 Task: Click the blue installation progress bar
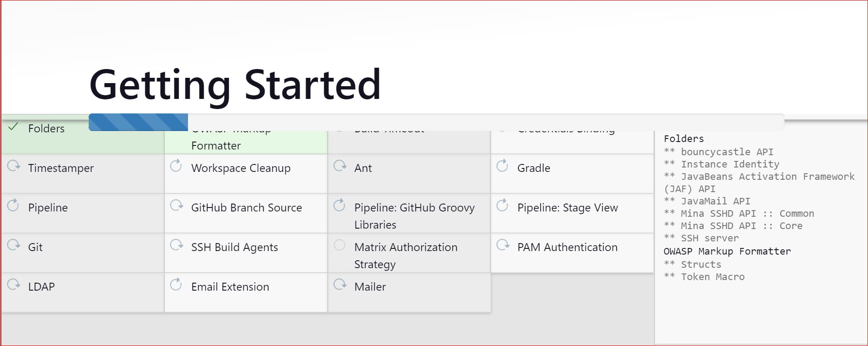click(138, 122)
